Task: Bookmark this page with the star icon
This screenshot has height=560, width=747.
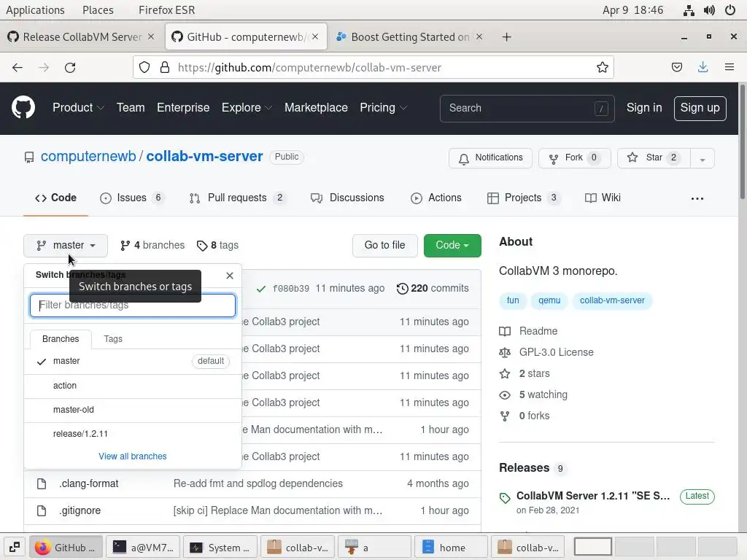Action: pyautogui.click(x=602, y=68)
